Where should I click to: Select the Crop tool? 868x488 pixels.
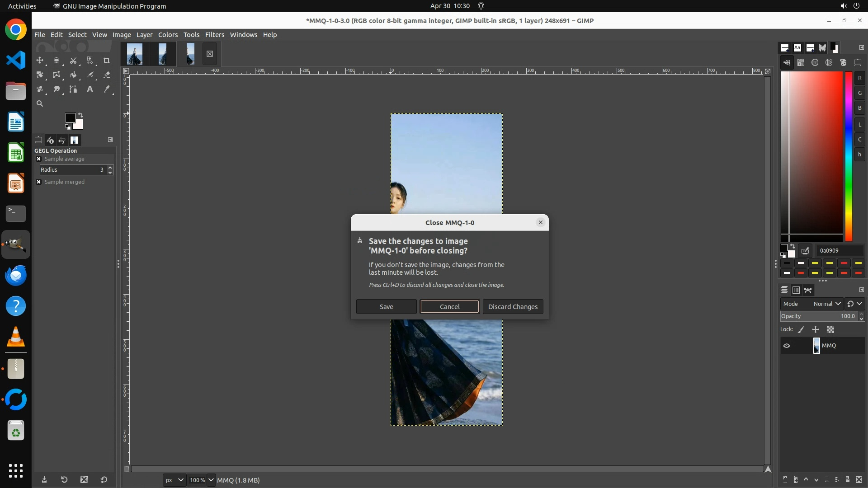click(x=107, y=60)
